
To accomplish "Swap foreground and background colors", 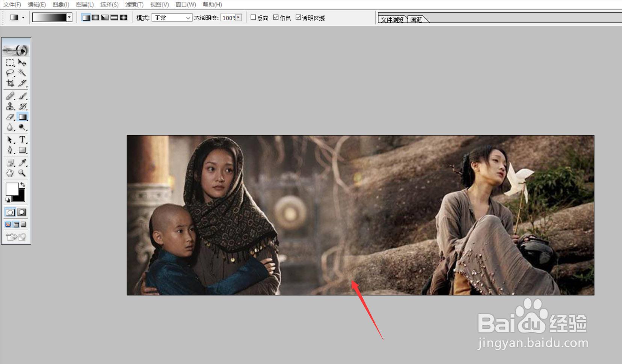I will tap(23, 184).
